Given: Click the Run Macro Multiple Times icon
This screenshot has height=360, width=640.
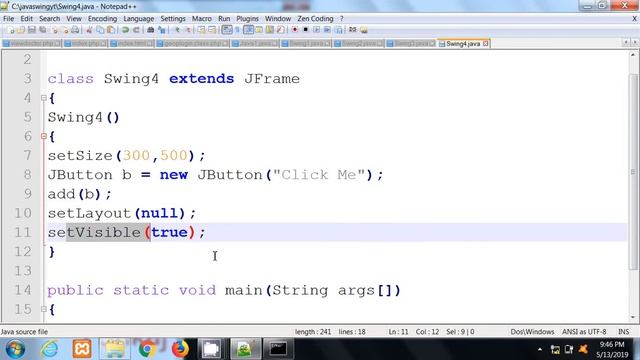Looking at the screenshot, I should point(327,30).
